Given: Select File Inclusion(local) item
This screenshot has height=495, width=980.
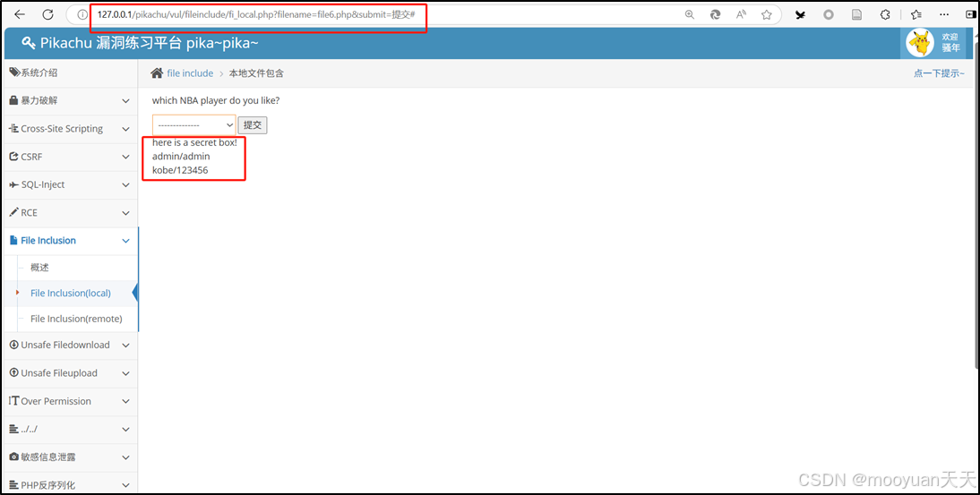Looking at the screenshot, I should click(x=71, y=293).
